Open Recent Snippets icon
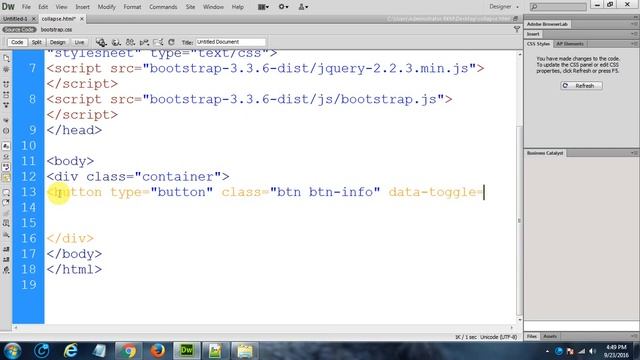The image size is (640, 360). [x=6, y=223]
